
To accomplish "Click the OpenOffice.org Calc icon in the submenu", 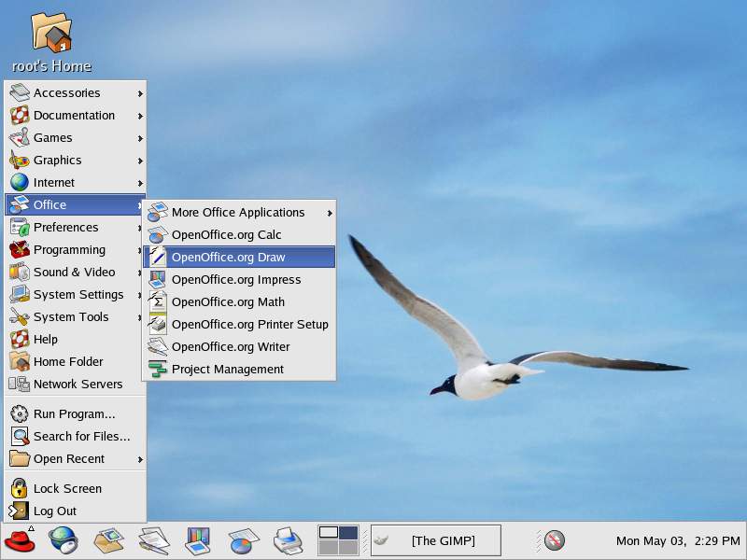I will [x=157, y=235].
